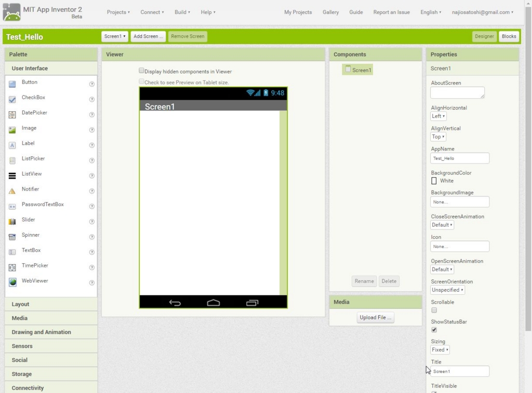532x393 pixels.
Task: Open the OpenScreenAnimation Default dropdown
Action: tap(442, 269)
